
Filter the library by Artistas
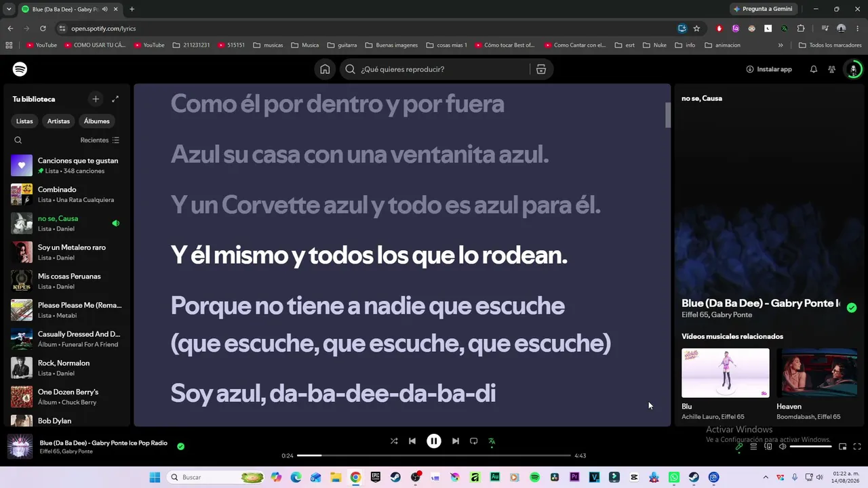pos(58,121)
